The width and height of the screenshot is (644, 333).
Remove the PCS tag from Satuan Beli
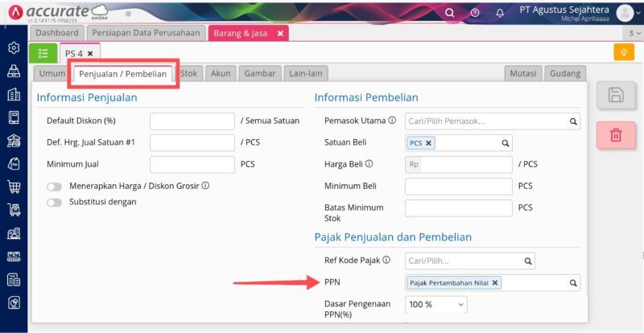click(x=429, y=143)
